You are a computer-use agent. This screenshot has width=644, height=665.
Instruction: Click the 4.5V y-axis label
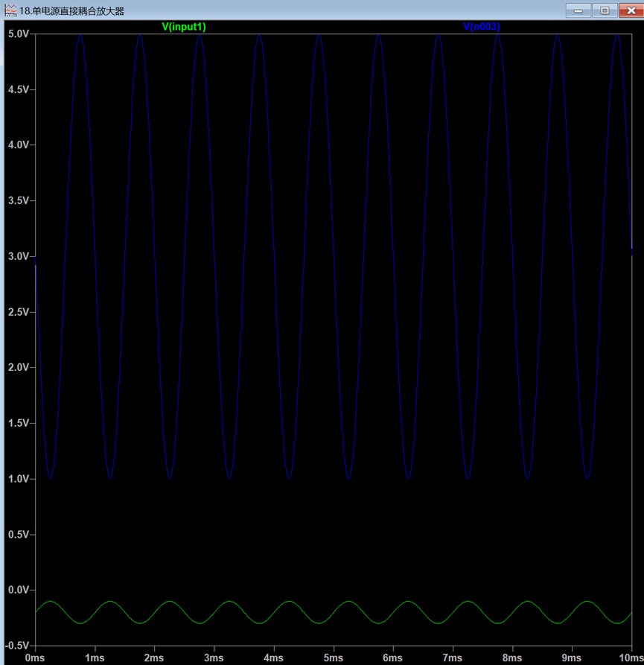pyautogui.click(x=19, y=89)
